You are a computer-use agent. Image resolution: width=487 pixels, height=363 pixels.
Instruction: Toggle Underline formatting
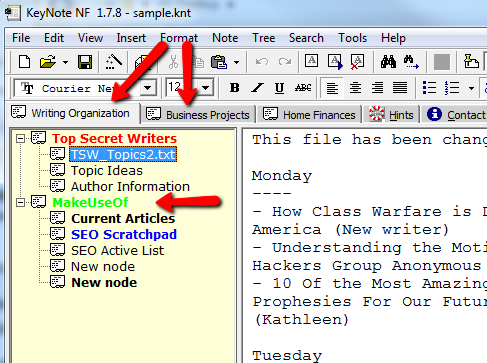[x=279, y=88]
